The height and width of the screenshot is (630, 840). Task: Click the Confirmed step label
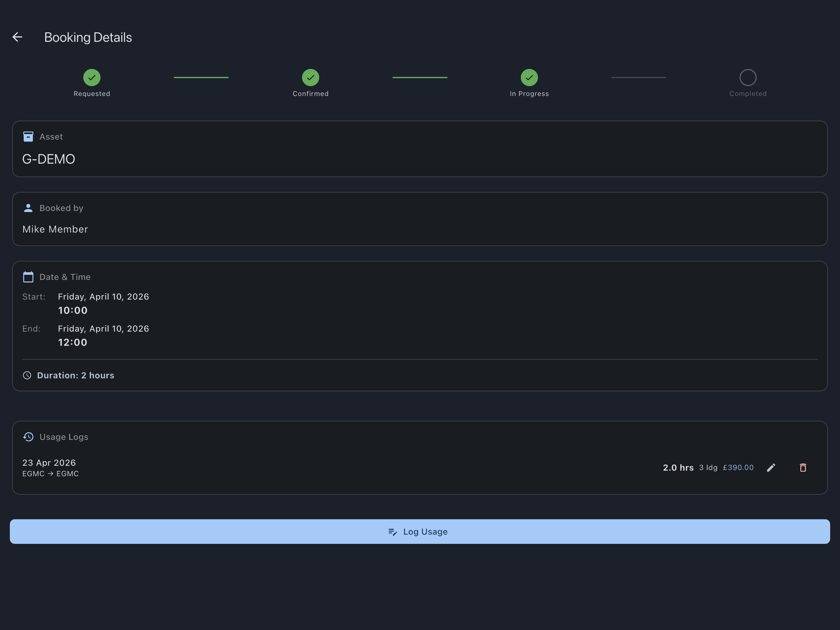[311, 94]
